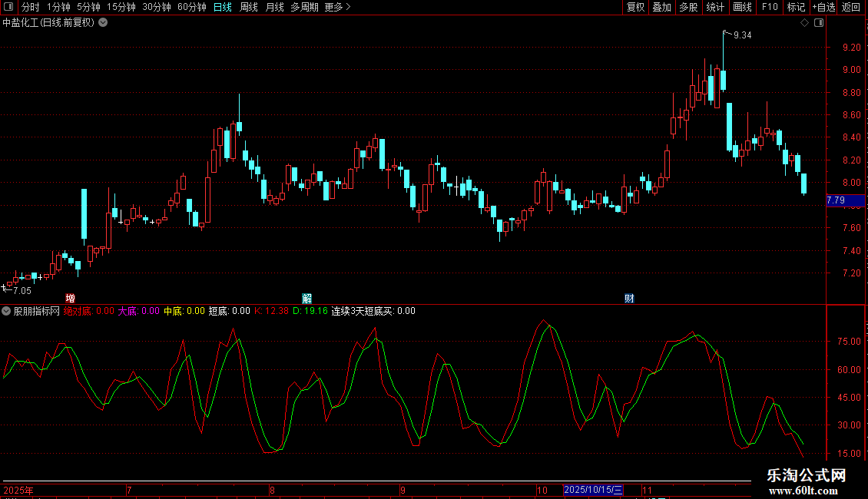This screenshot has width=868, height=499.
Task: Click the 15.00 indicator axis label
Action: point(849,453)
